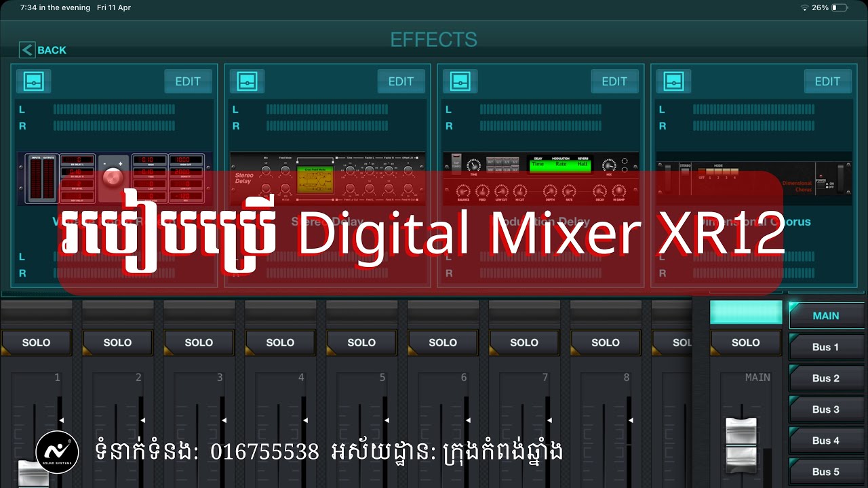Open the Dimensional Chorus effect thumbnail

coord(754,178)
